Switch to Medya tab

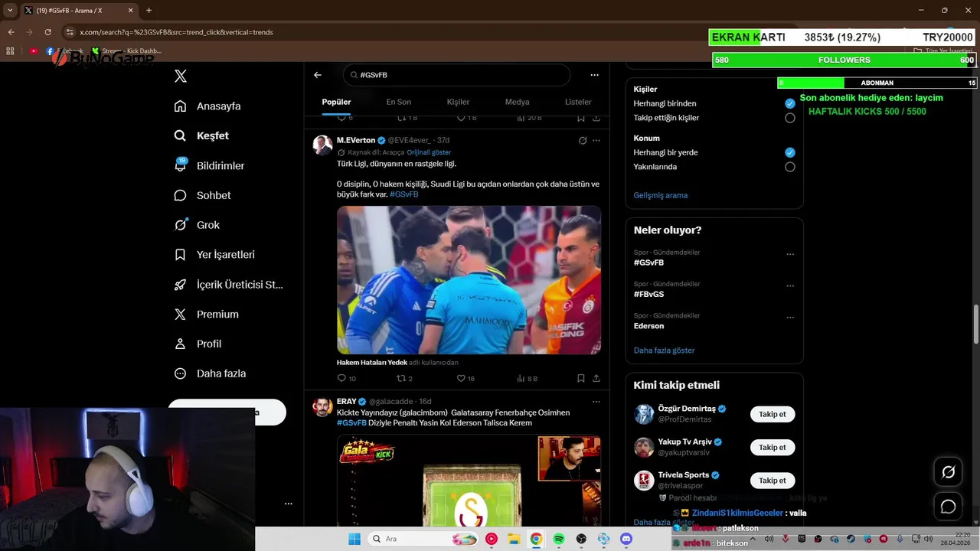click(517, 102)
